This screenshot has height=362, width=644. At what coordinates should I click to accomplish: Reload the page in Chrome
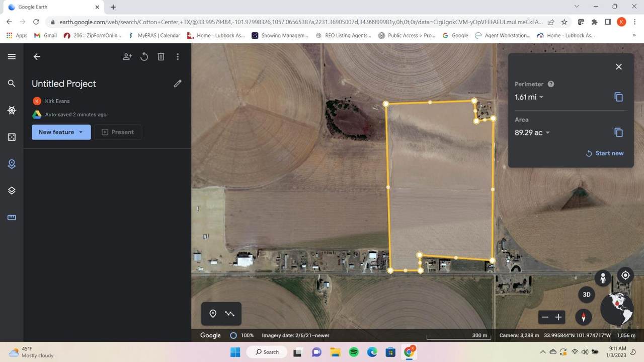pos(36,22)
